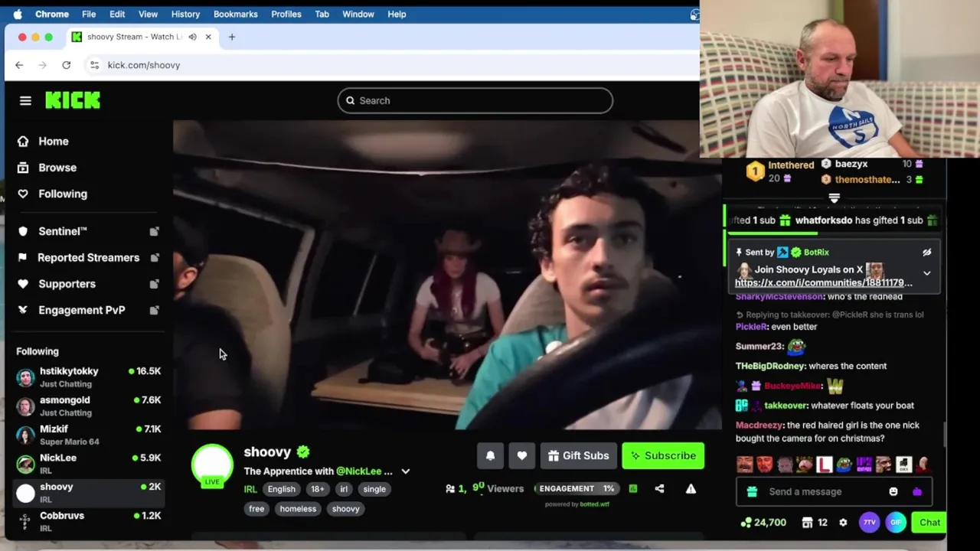The height and width of the screenshot is (551, 980).
Task: Click the Reported Streamers flag icon
Action: (x=23, y=257)
